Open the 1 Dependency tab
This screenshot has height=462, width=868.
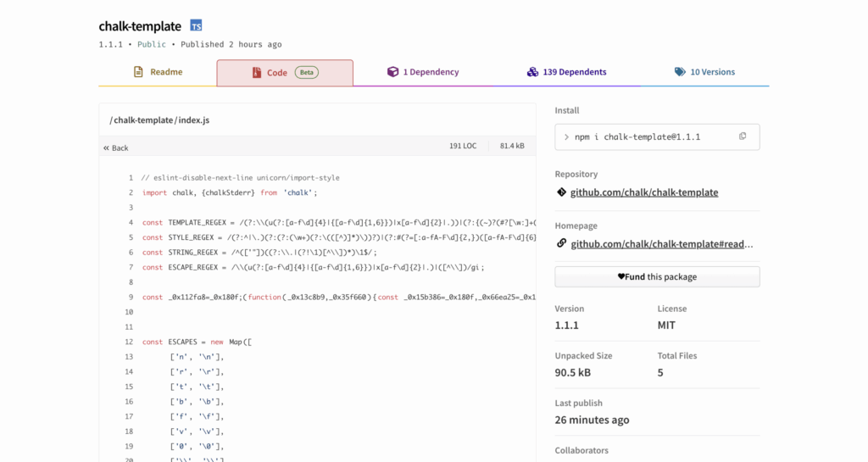click(423, 72)
